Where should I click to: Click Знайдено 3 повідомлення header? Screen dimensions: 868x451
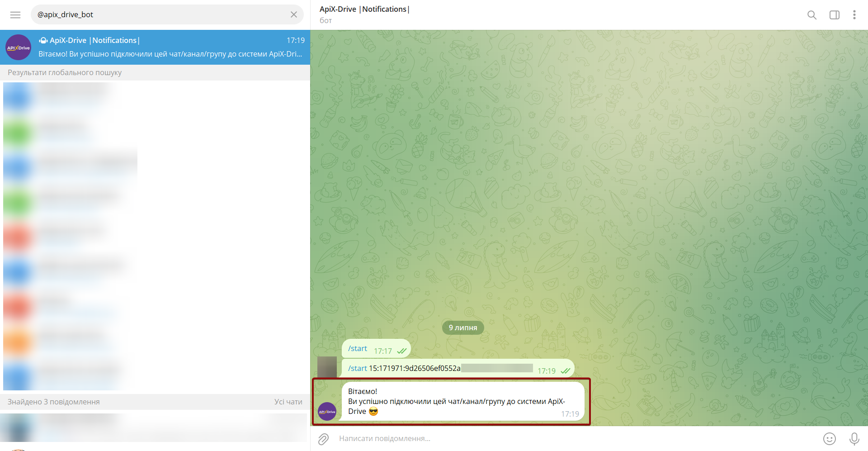pyautogui.click(x=54, y=402)
